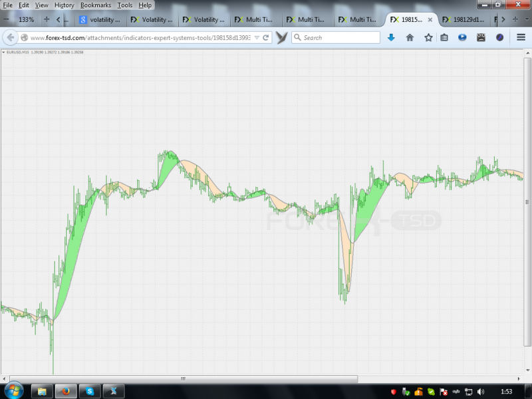Screen dimensions: 532x399
Task: Show more tabs with right tab arrow
Action: 503,19
